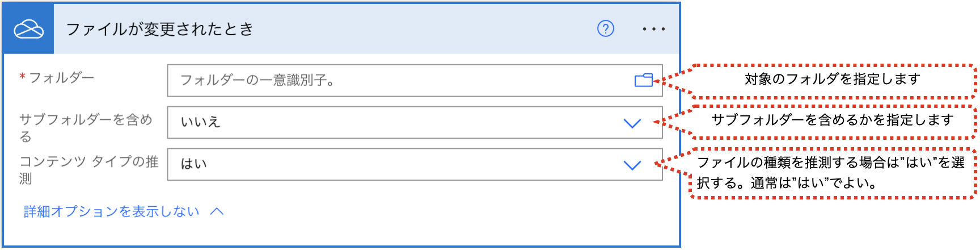Click the OneDrive cloud connector icon
980x250 pixels.
click(x=28, y=29)
